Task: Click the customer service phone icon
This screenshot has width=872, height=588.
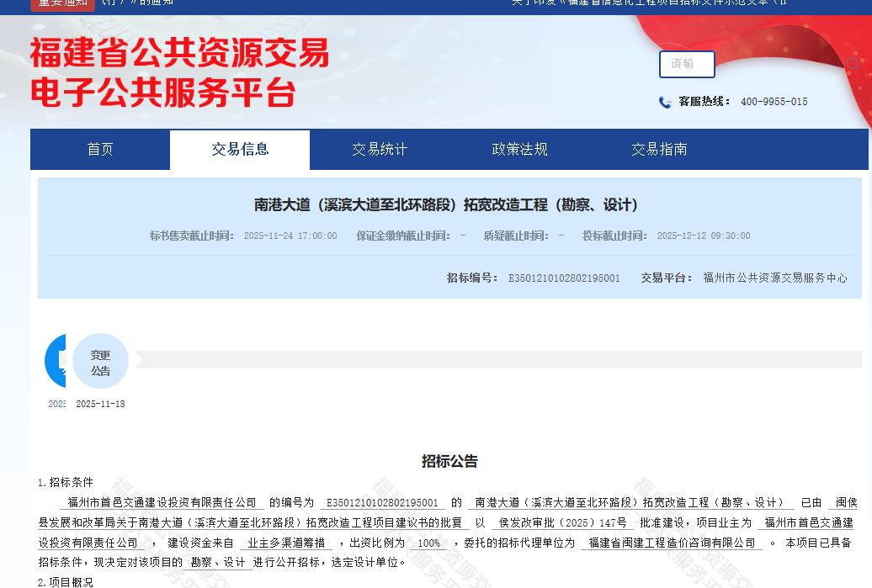Action: 665,102
